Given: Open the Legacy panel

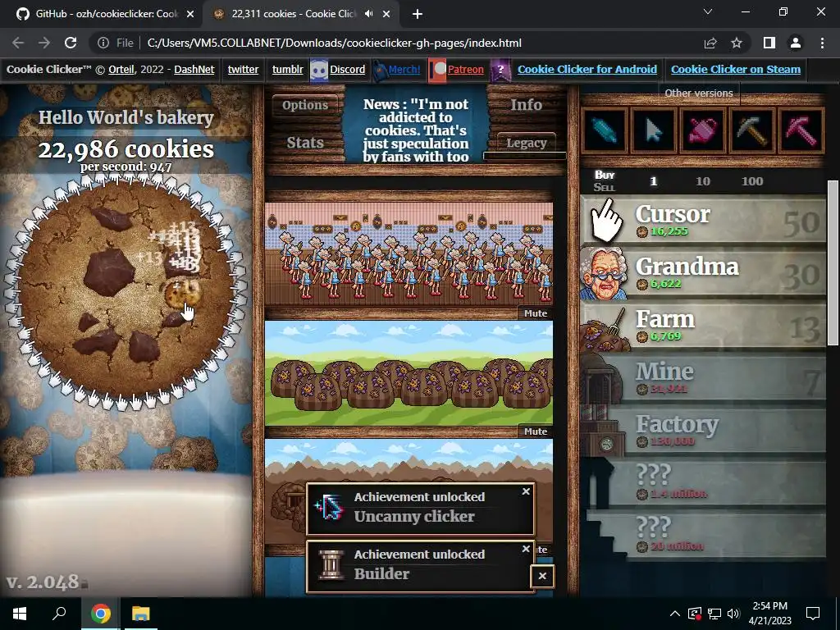Looking at the screenshot, I should (526, 143).
